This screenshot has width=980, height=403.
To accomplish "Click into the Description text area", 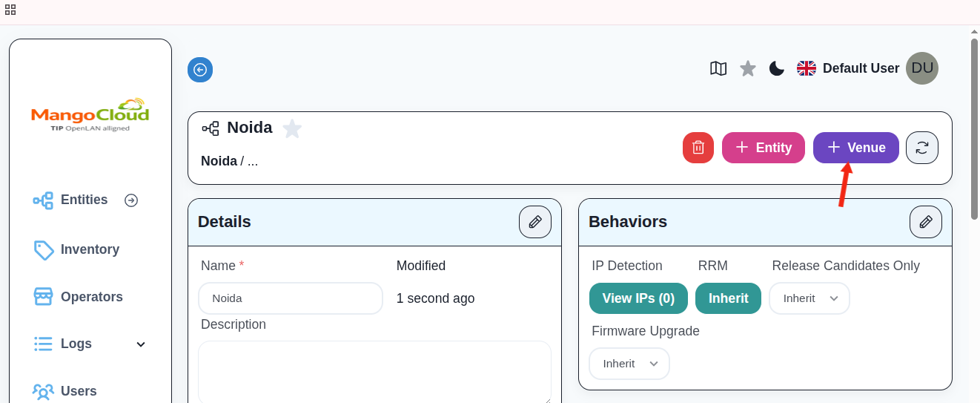I will [x=374, y=371].
